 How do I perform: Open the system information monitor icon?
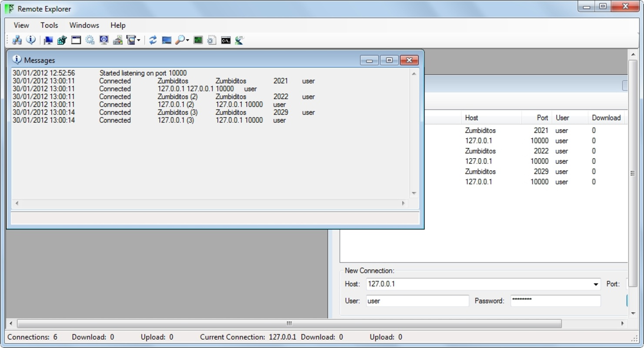(x=104, y=40)
